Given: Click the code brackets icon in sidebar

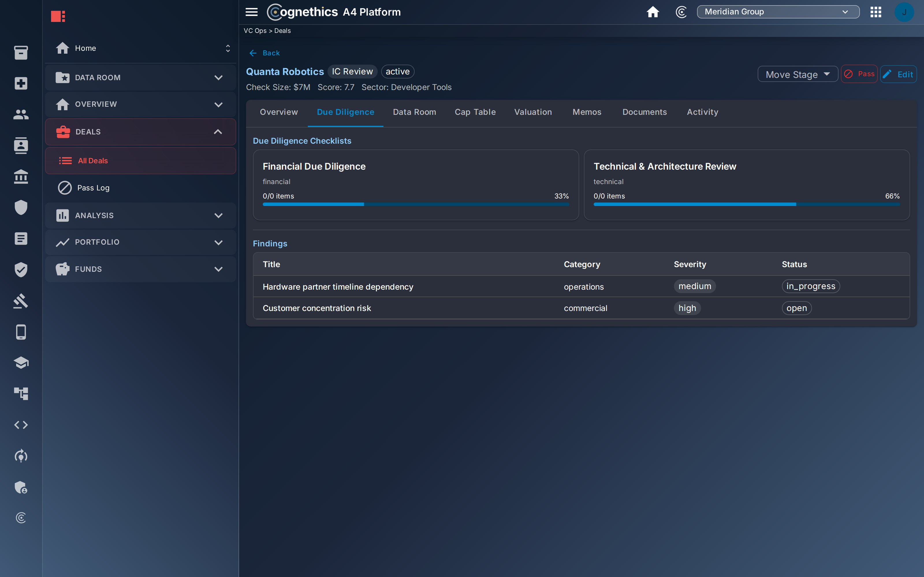Looking at the screenshot, I should click(21, 425).
